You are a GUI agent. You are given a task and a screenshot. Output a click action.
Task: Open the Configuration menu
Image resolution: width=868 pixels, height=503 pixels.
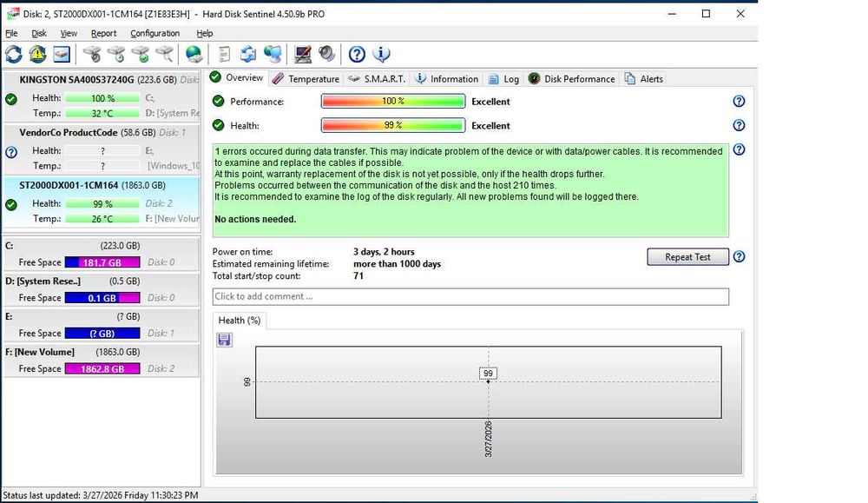pos(155,33)
